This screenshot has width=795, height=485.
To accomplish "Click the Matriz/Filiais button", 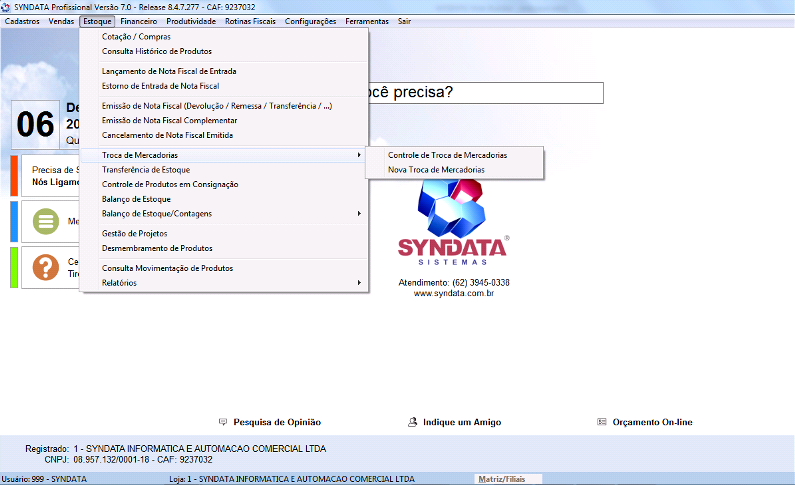I will [x=508, y=479].
